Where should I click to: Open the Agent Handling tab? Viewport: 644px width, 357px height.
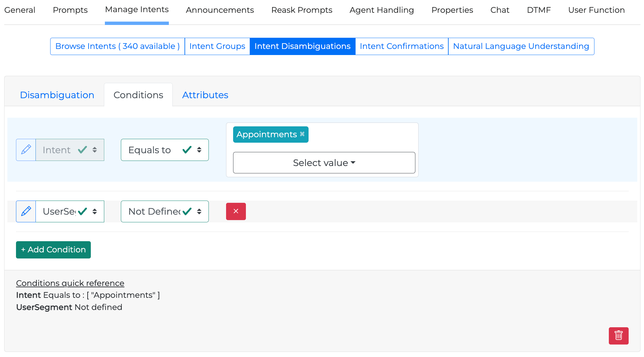coord(381,10)
